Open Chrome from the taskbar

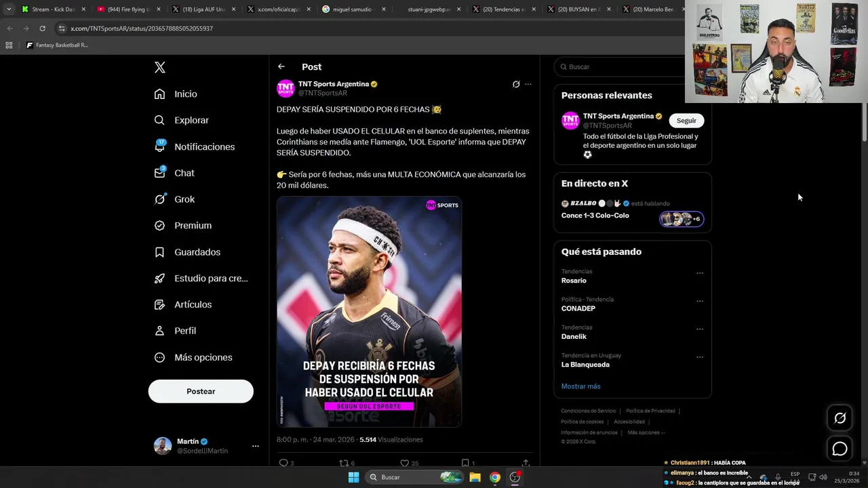coord(495,477)
